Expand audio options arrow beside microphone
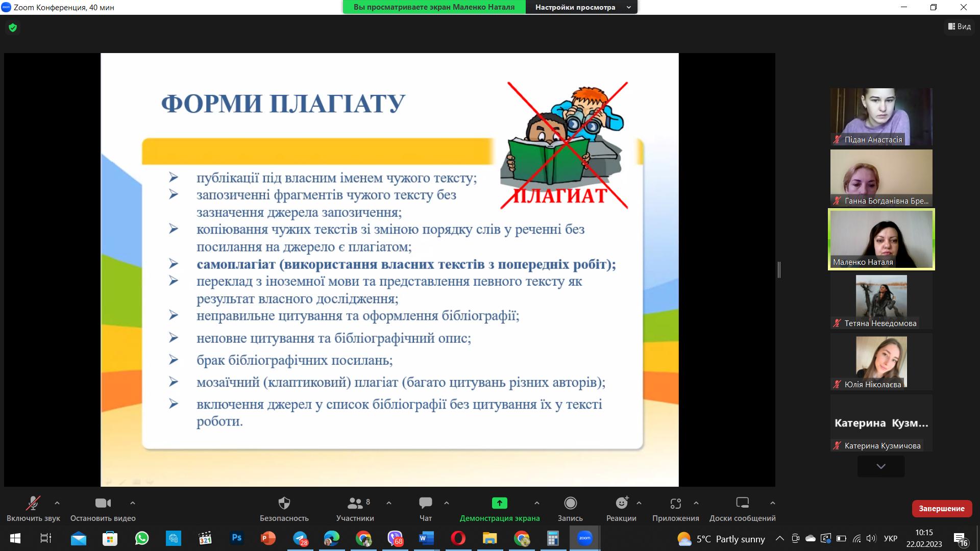Viewport: 980px width, 551px height. pyautogui.click(x=57, y=503)
